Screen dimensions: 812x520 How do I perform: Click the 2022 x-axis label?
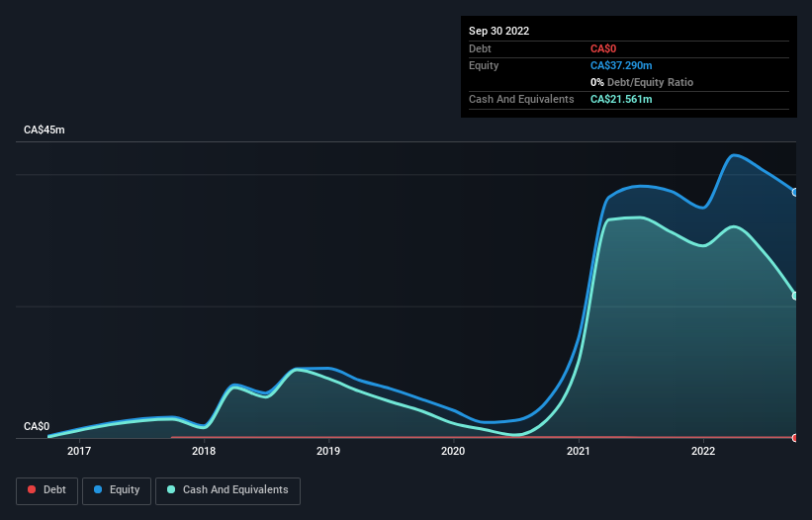pyautogui.click(x=703, y=451)
